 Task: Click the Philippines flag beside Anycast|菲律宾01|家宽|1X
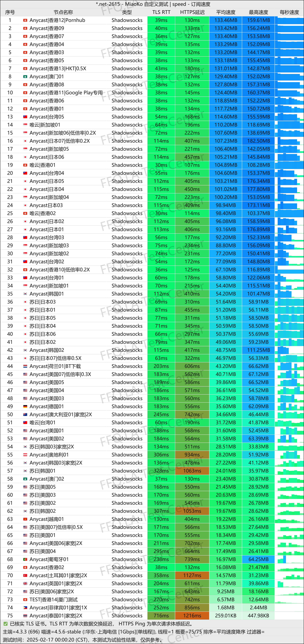(25, 608)
